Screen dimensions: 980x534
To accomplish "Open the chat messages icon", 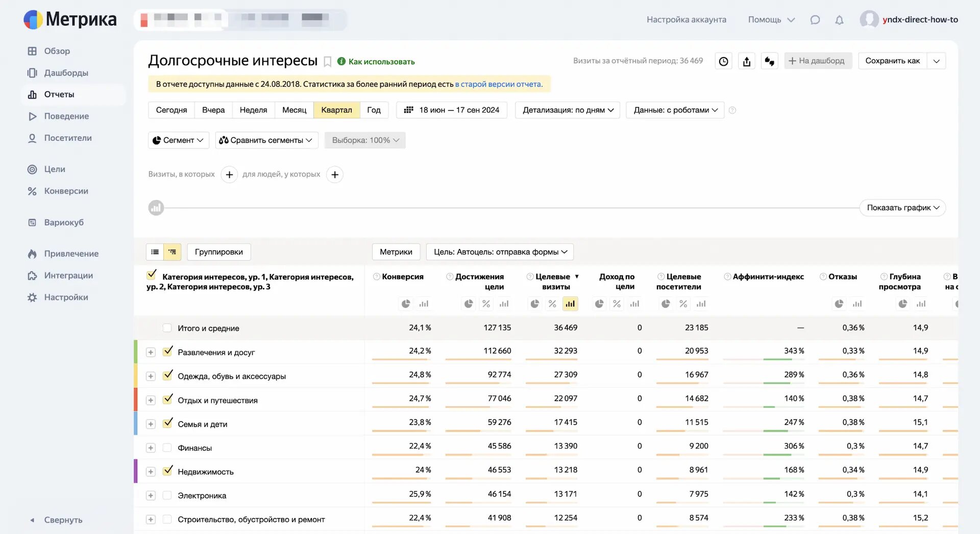I will [815, 20].
